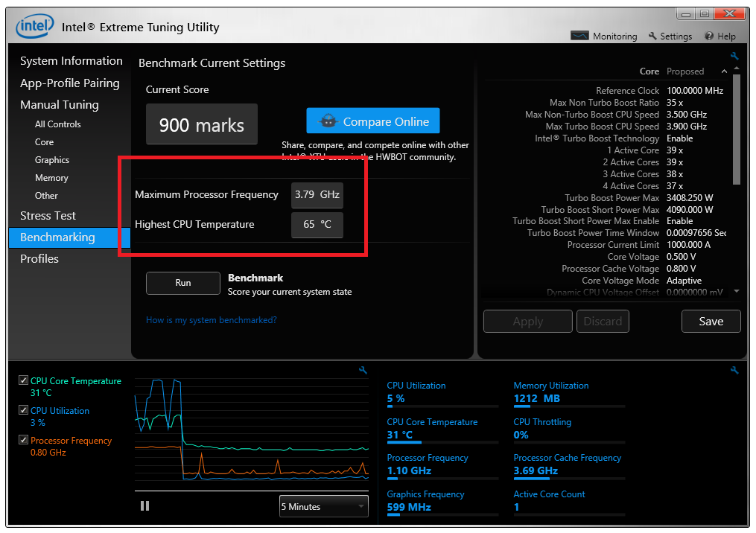Click Core Voltage Mode Adaptive value
756x533 pixels.
pos(684,281)
